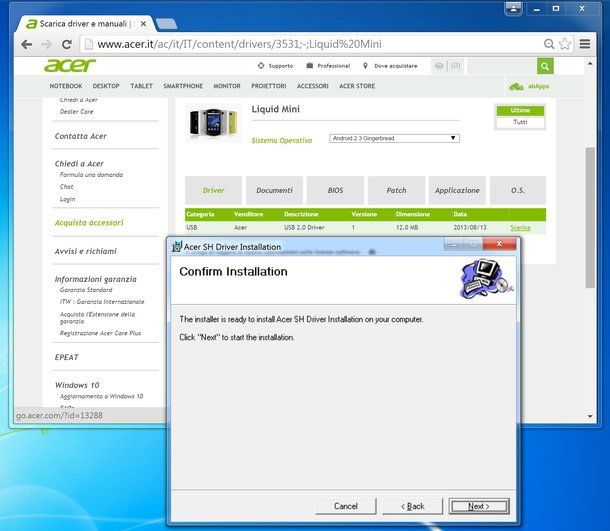Open the Chat sidebar link
The width and height of the screenshot is (610, 531).
click(x=67, y=187)
